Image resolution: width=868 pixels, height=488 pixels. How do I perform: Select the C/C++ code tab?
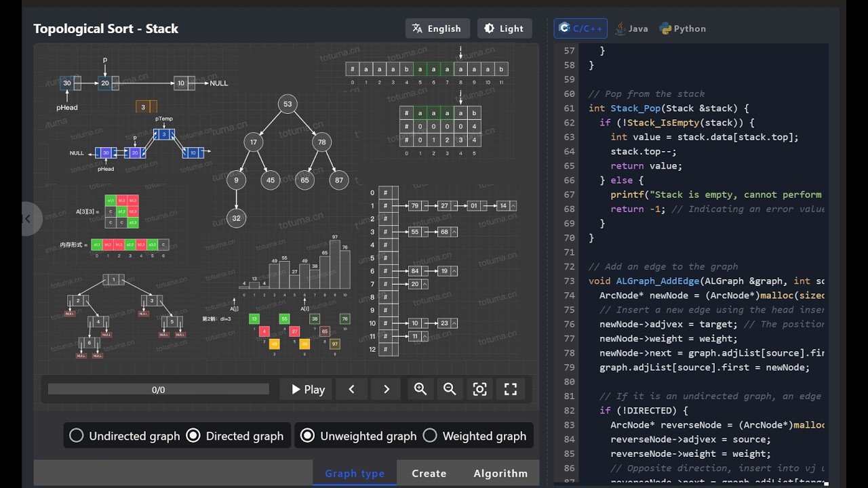(x=580, y=28)
